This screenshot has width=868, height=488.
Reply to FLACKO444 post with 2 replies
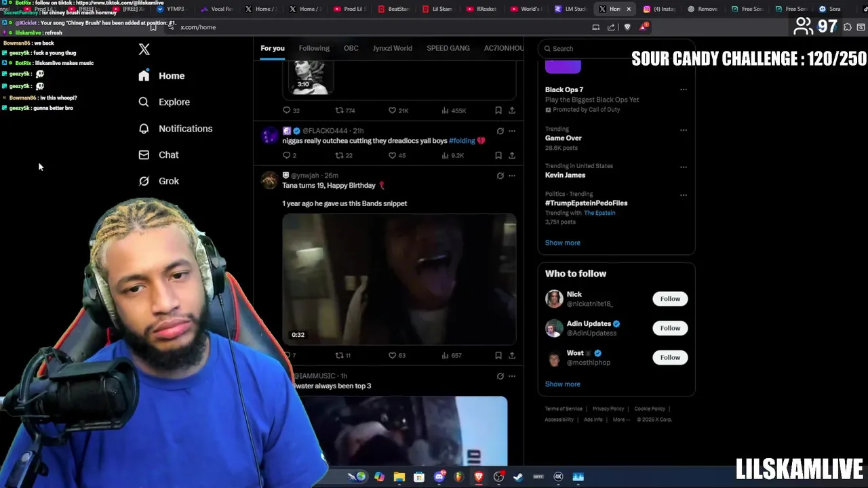[x=290, y=155]
